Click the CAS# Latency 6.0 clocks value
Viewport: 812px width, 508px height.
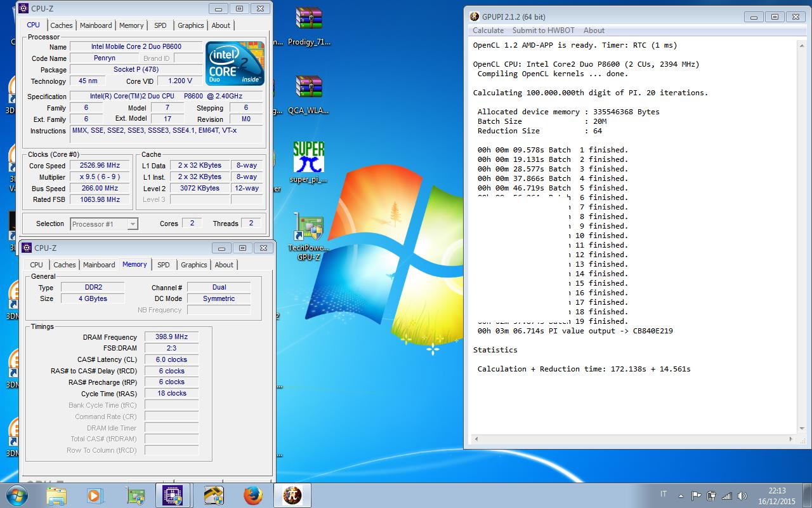click(x=172, y=360)
